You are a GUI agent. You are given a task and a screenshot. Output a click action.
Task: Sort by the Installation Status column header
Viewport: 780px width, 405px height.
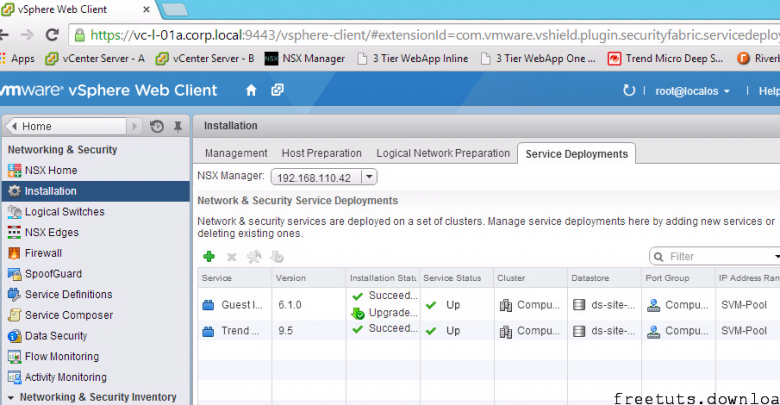pos(383,278)
